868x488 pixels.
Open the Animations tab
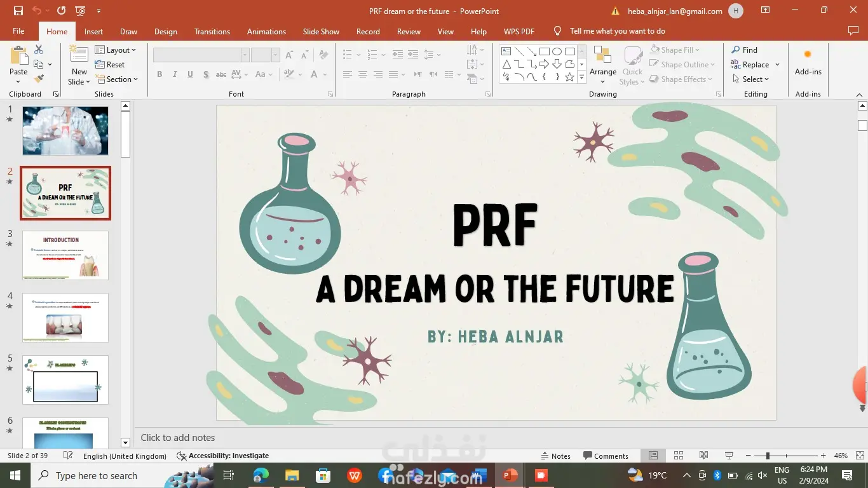[x=266, y=31]
